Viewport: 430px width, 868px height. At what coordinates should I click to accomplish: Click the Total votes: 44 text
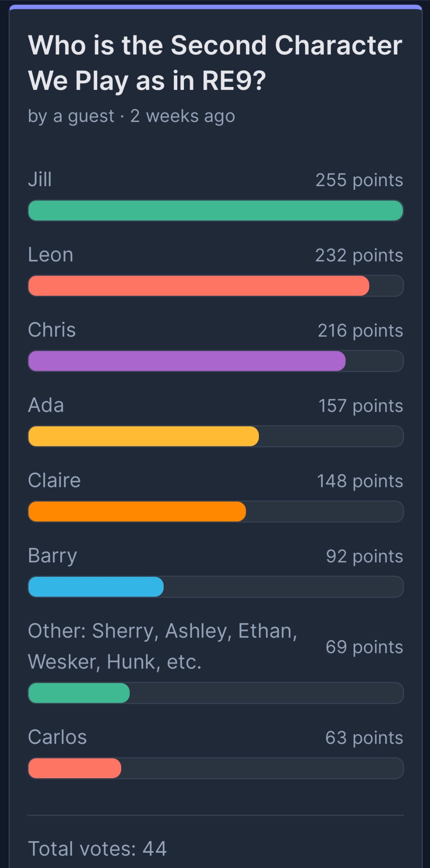pyautogui.click(x=97, y=849)
